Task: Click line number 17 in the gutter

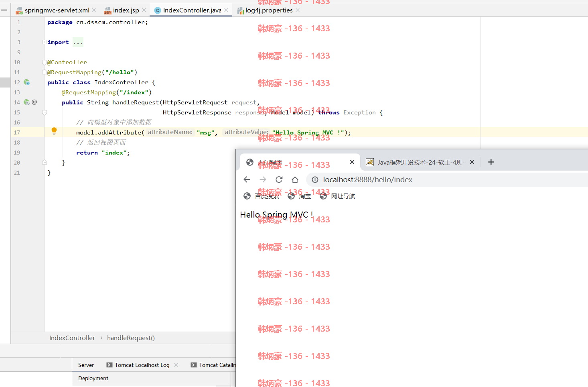Action: pyautogui.click(x=17, y=132)
